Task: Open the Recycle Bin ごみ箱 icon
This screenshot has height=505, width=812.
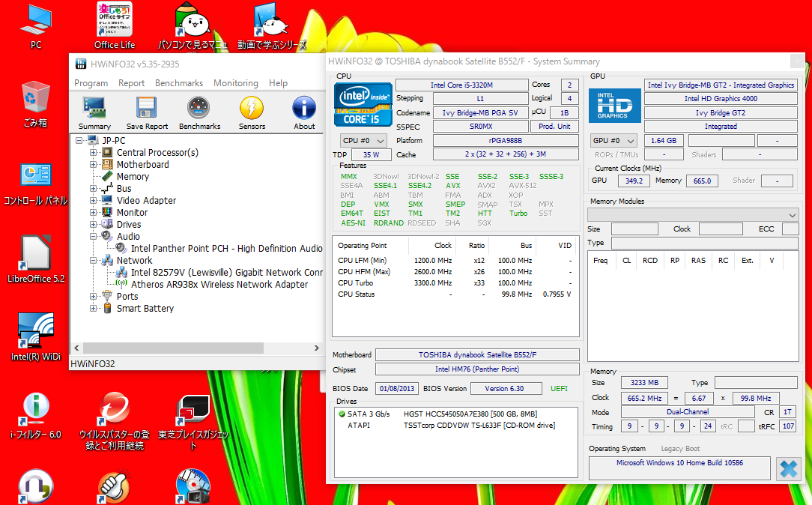Action: [x=36, y=103]
